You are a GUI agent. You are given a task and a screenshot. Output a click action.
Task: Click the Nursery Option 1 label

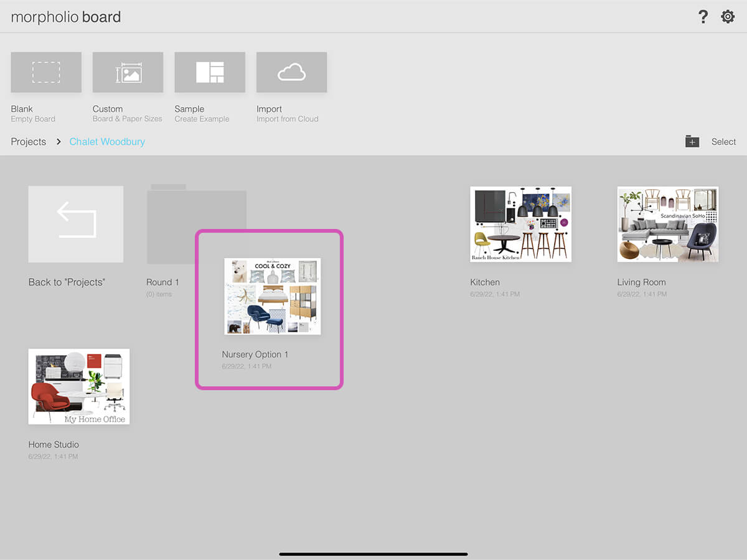(255, 355)
